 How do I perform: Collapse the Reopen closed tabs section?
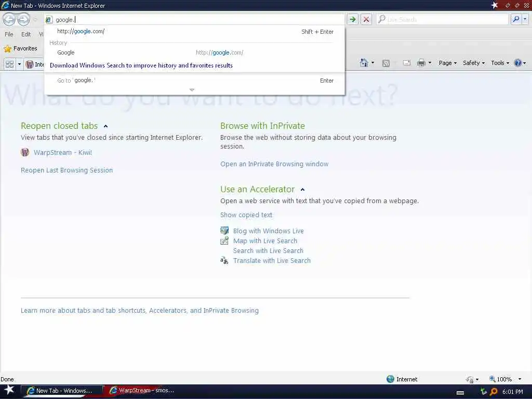coord(105,126)
